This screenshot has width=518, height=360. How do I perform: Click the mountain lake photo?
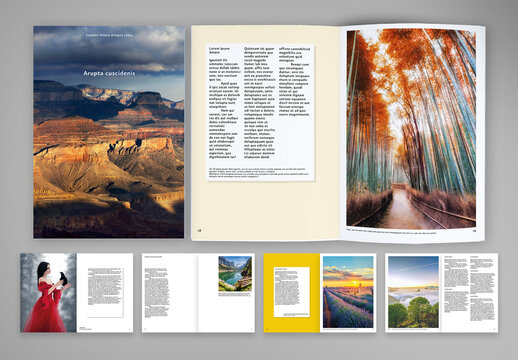point(235,274)
